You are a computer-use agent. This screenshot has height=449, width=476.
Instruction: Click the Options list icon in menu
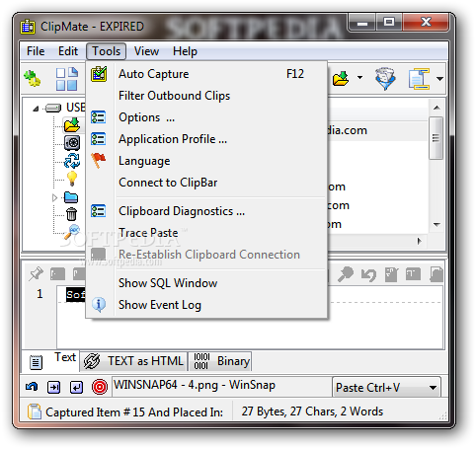99,117
